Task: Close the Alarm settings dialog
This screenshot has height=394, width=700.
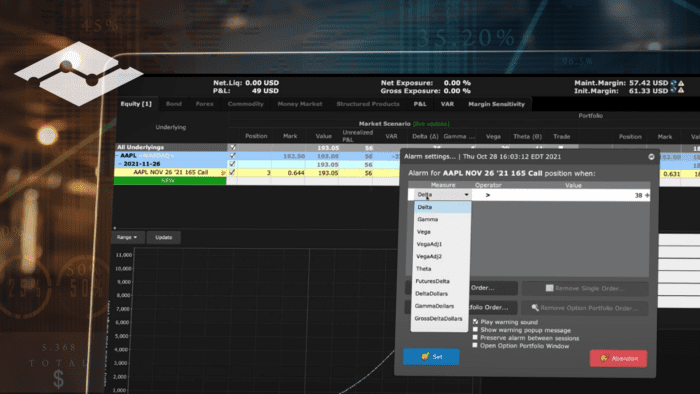Action: tap(651, 157)
